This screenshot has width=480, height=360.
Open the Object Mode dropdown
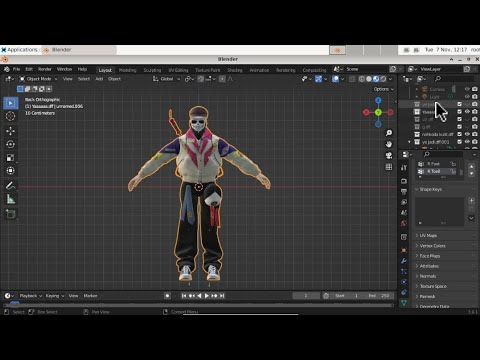coord(38,79)
